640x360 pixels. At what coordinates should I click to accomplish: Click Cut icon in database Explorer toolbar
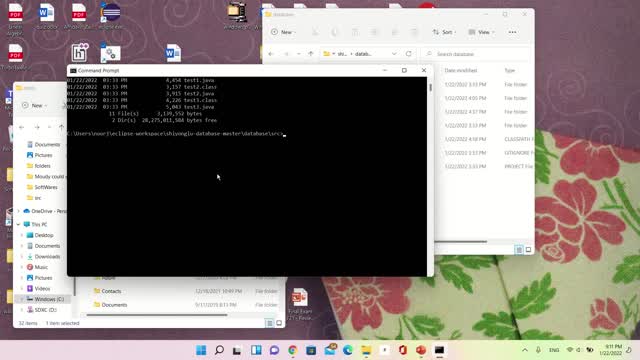coord(315,32)
